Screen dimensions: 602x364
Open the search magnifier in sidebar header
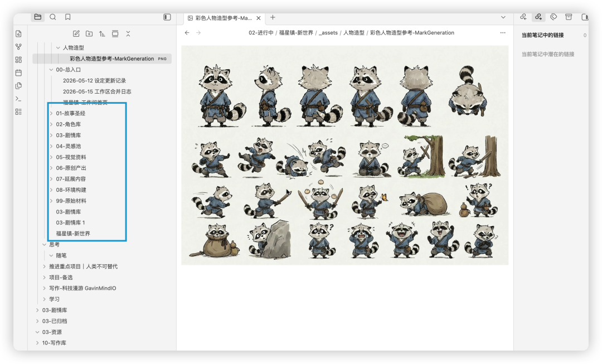[x=53, y=17]
